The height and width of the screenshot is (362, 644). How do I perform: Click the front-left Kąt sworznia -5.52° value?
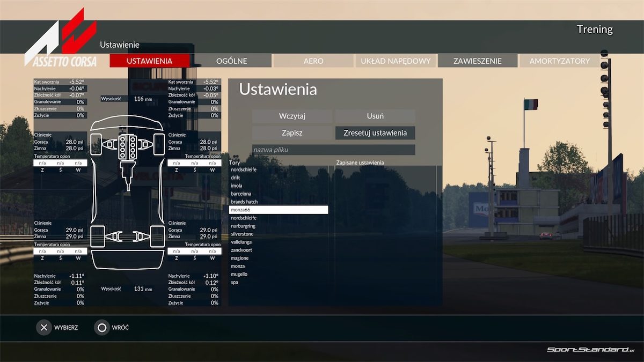pyautogui.click(x=76, y=82)
